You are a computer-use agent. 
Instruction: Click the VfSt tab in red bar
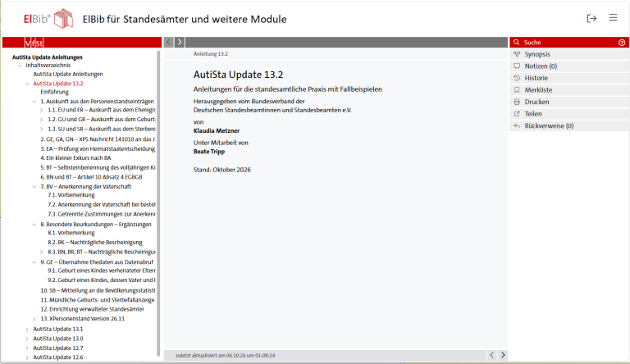[34, 43]
